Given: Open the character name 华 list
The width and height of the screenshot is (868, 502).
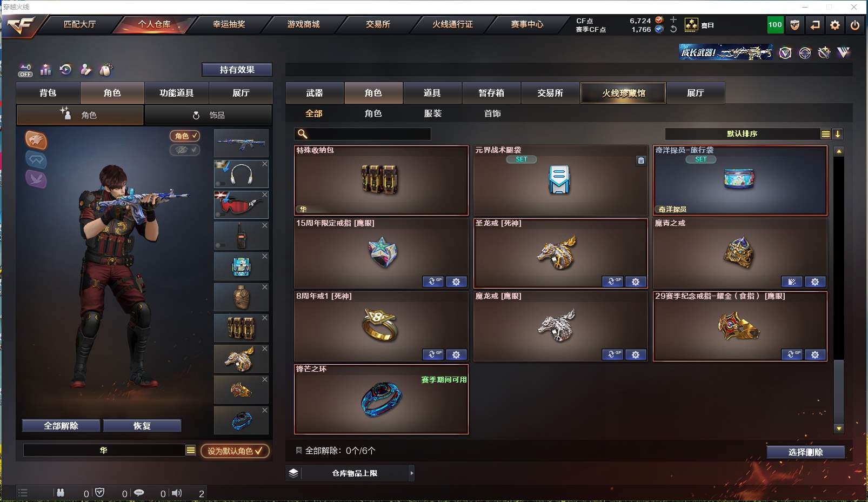Looking at the screenshot, I should [191, 450].
